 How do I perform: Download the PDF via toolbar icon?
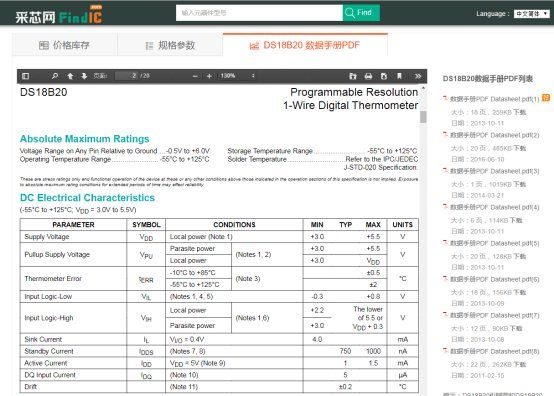pyautogui.click(x=384, y=76)
